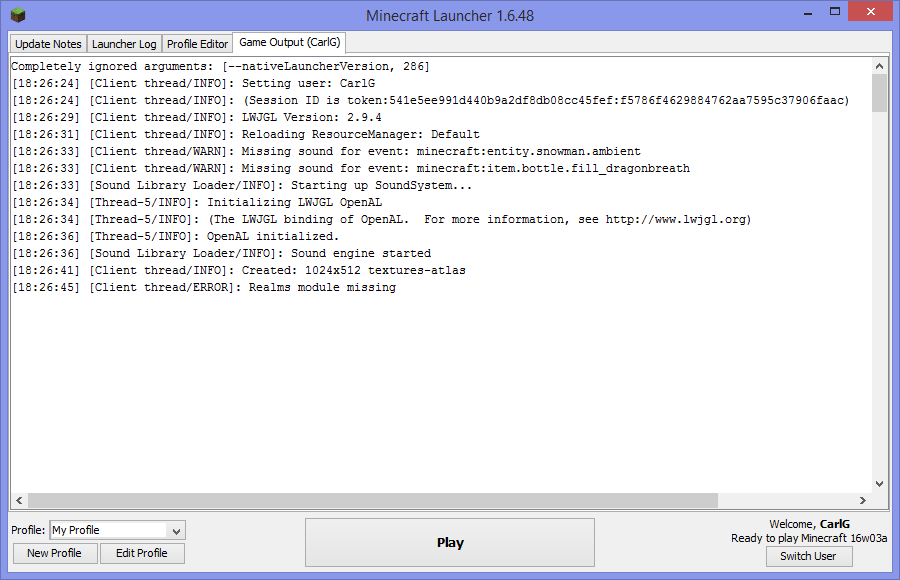Click the vertical scrollbar up arrow

coord(879,66)
